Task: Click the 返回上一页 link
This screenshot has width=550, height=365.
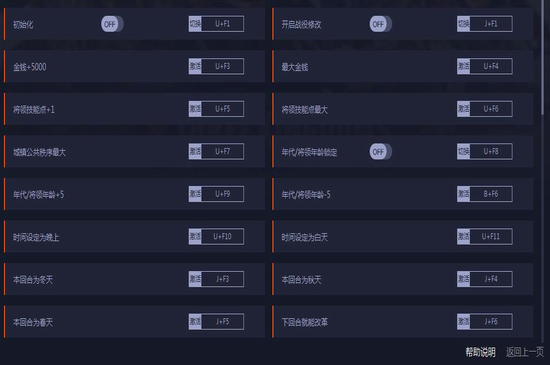Action: [x=525, y=352]
